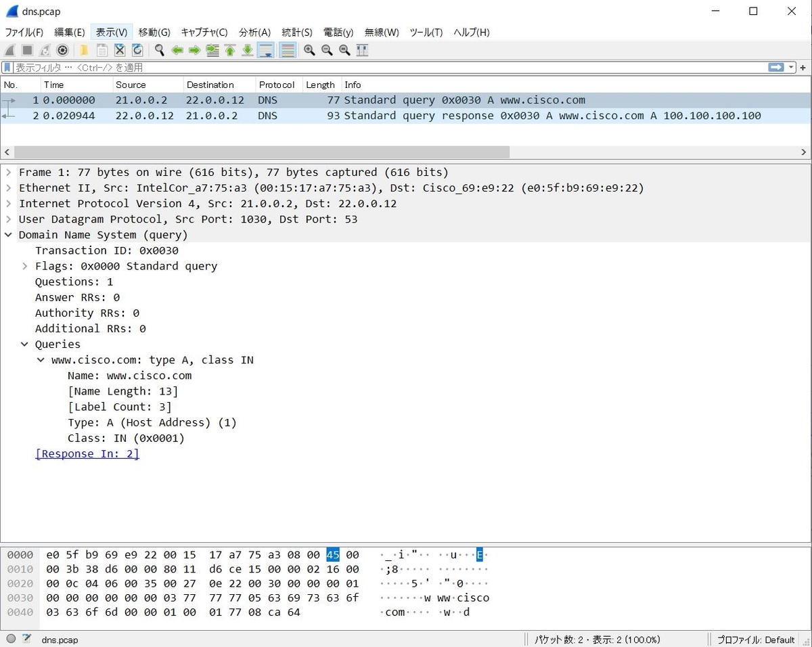The height and width of the screenshot is (647, 812).
Task: Open capture options gear icon
Action: coord(63,50)
